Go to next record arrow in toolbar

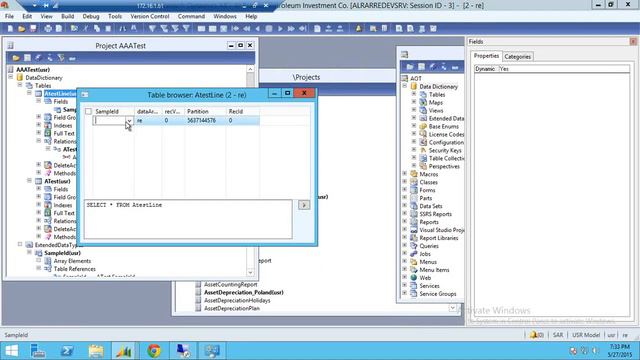tap(280, 29)
